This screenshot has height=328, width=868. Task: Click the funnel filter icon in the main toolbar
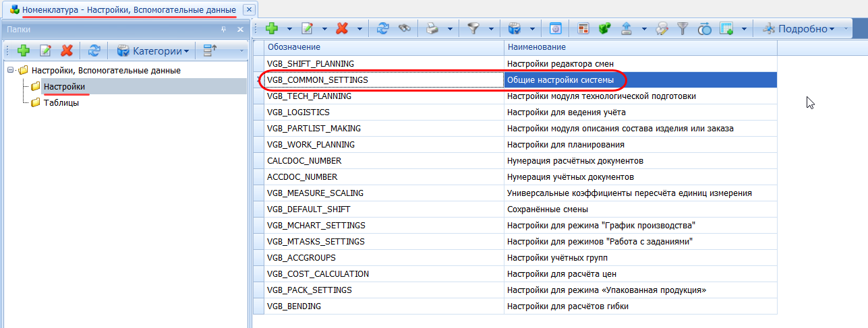(473, 29)
